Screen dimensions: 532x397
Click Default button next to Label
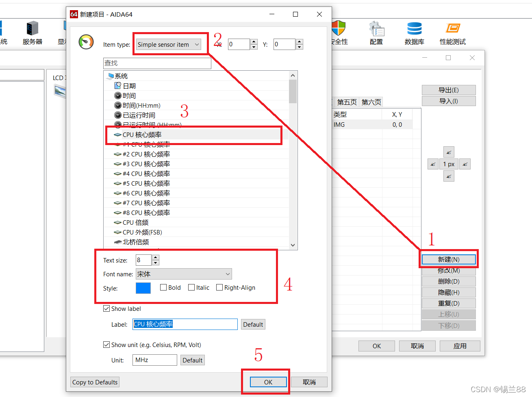[253, 324]
